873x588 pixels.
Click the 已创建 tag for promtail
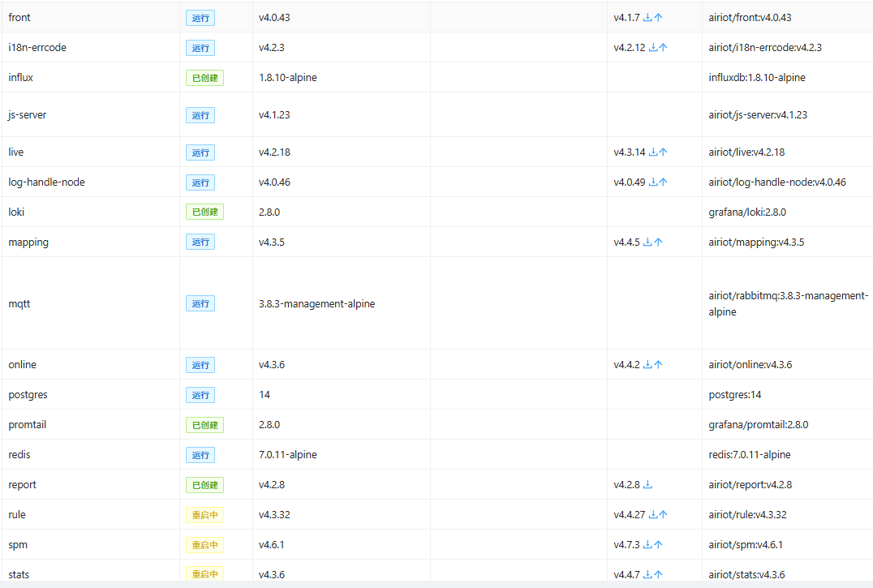205,425
